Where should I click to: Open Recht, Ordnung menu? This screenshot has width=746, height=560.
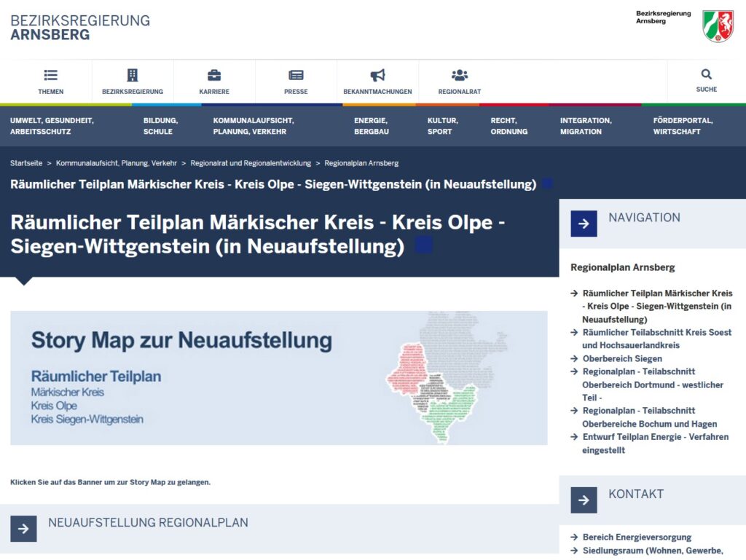[509, 126]
